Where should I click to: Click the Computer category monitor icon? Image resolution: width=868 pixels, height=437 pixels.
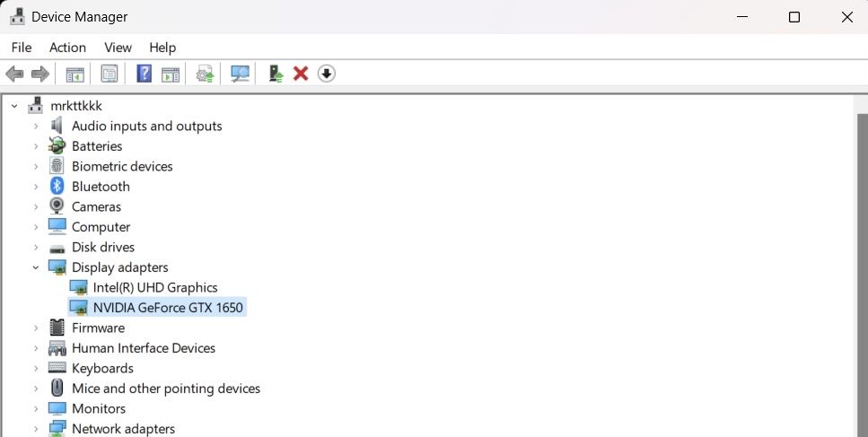57,227
